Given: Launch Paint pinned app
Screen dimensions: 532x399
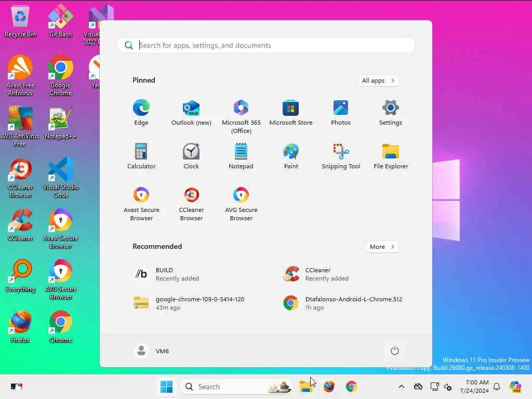Looking at the screenshot, I should point(291,156).
